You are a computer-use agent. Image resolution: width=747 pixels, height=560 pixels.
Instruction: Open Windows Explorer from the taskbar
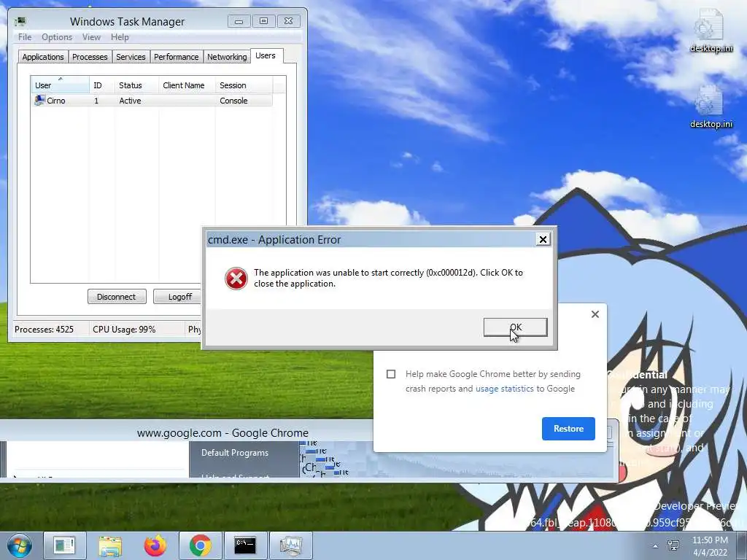tap(110, 545)
